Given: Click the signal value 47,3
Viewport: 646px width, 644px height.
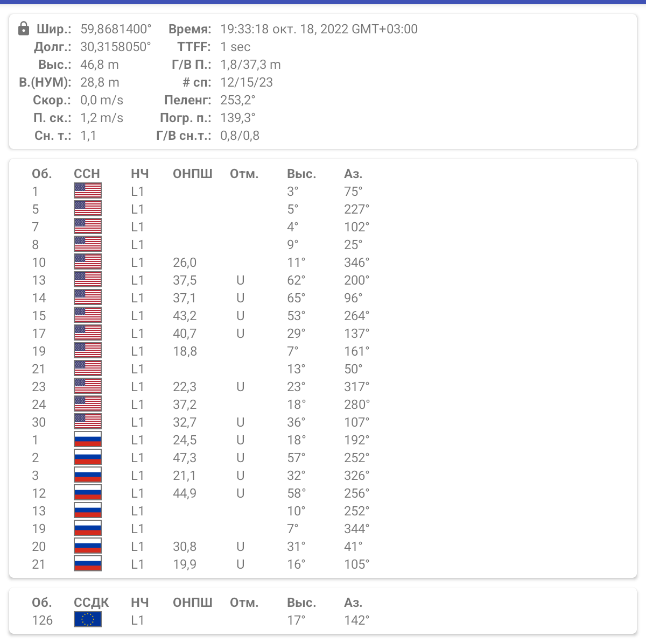Looking at the screenshot, I should (x=185, y=458).
